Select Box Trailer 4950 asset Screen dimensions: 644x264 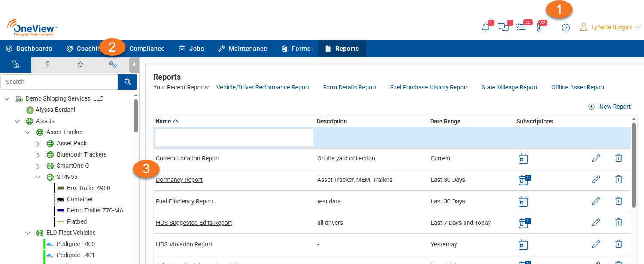88,188
